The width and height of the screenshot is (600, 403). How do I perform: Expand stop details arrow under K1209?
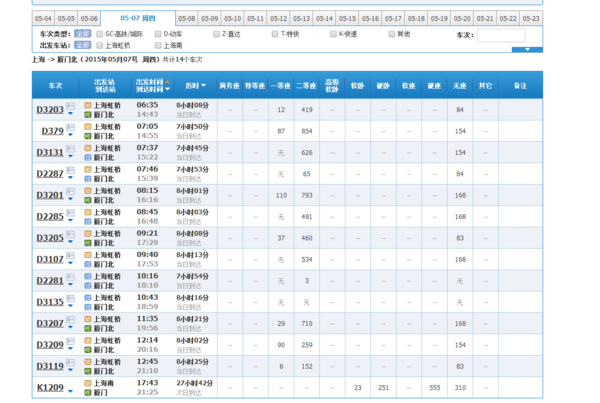pyautogui.click(x=70, y=390)
